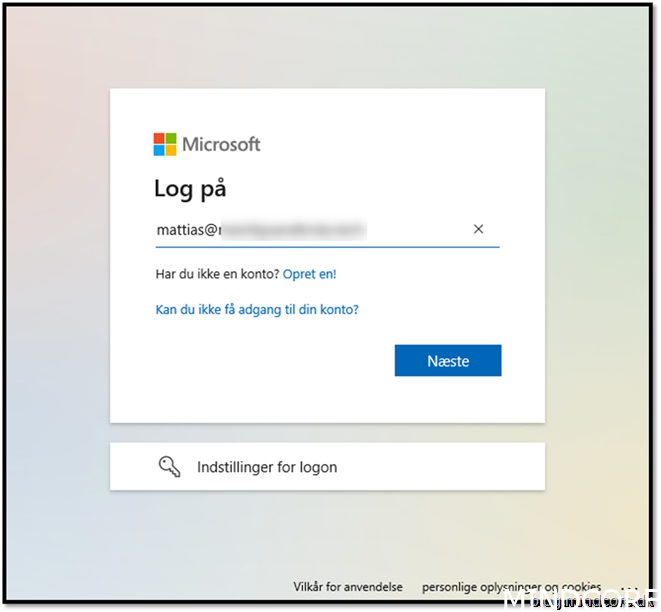Screen dimensions: 661x612
Task: Click the Microsoft wordmark text
Action: [221, 145]
